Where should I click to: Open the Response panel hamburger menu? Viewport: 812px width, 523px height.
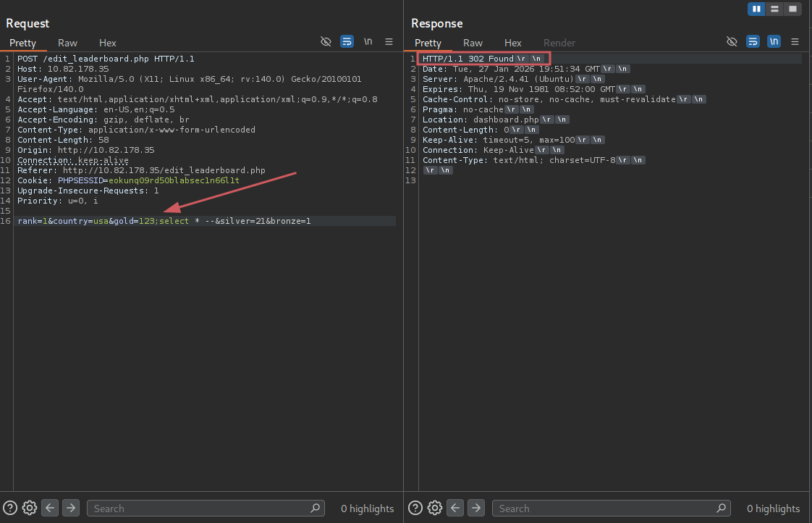coord(795,42)
